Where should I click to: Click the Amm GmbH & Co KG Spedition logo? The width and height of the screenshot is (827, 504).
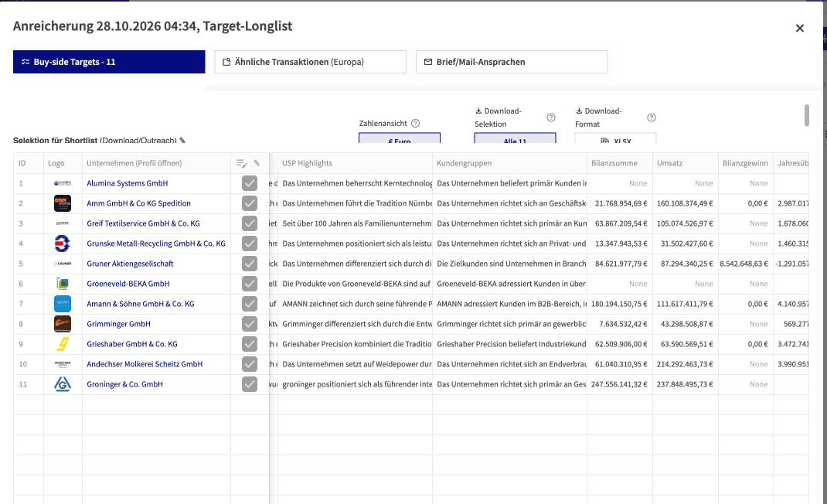(63, 203)
